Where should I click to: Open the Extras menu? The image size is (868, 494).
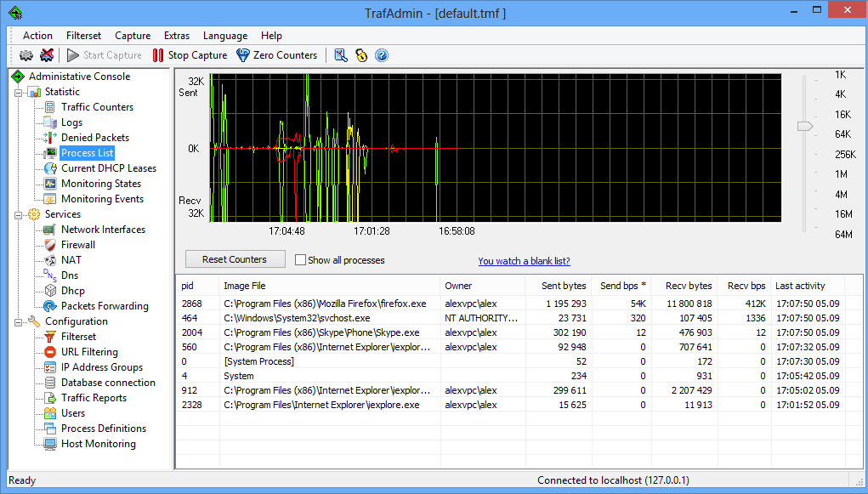point(177,36)
